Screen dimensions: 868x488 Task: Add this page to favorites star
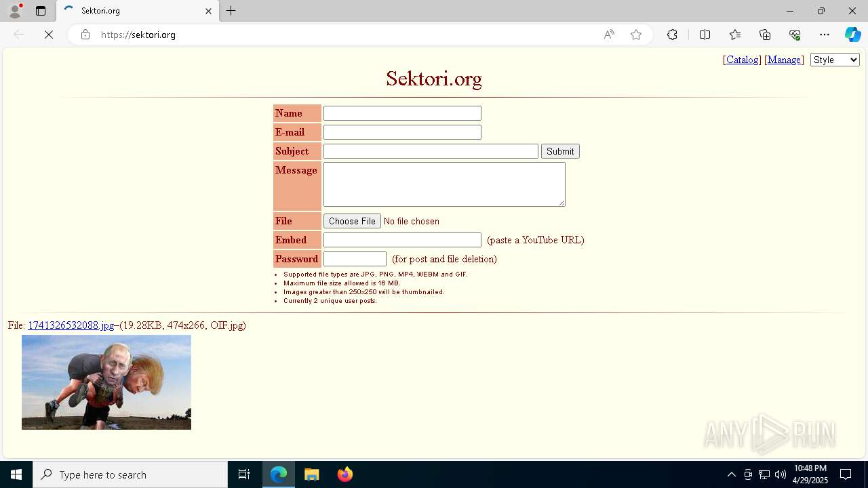(x=636, y=35)
